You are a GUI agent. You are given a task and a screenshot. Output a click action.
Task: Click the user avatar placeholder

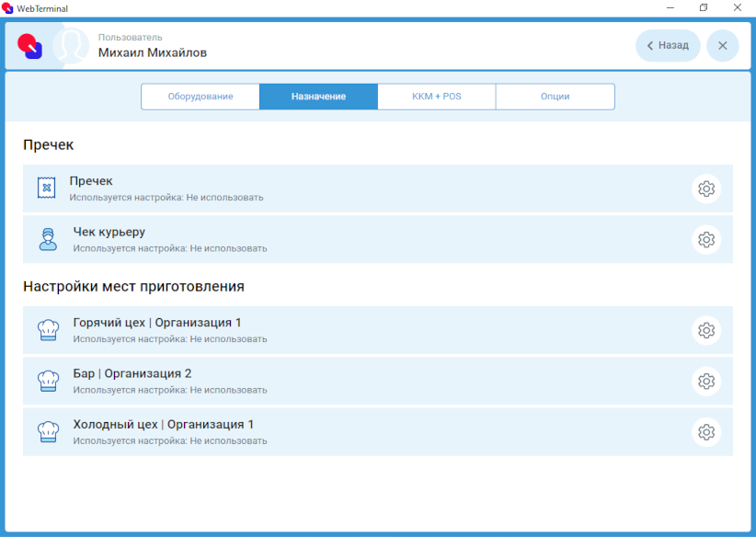click(71, 46)
